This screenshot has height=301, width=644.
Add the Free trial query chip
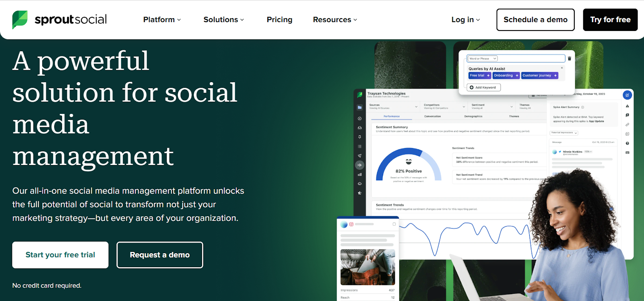(x=480, y=75)
